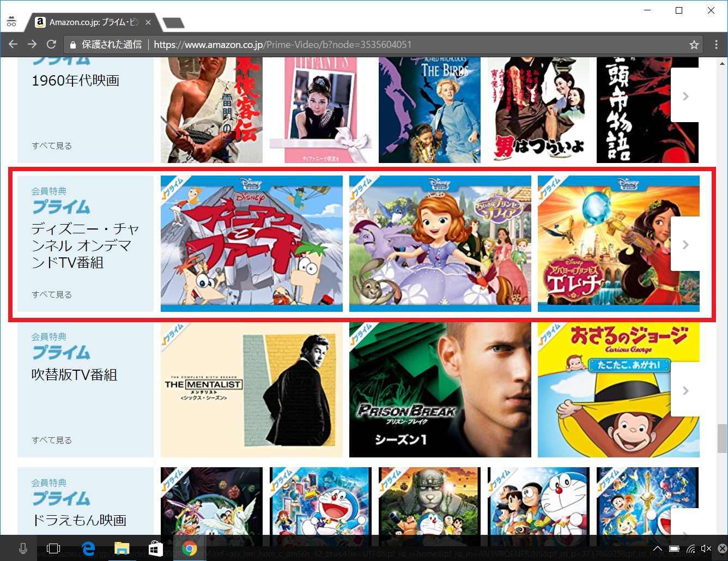The height and width of the screenshot is (561, 728).
Task: Select the Amazon.co.jp Prime Video tab
Action: click(93, 22)
